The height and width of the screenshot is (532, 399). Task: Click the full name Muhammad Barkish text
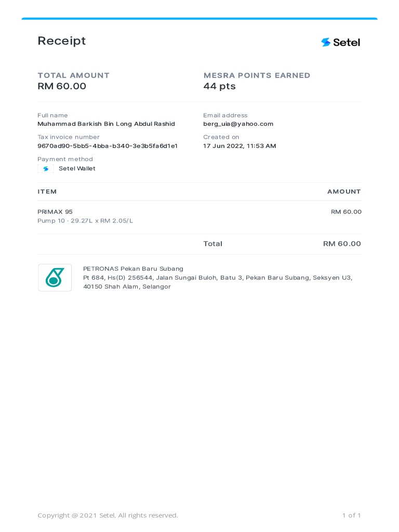[x=106, y=124]
